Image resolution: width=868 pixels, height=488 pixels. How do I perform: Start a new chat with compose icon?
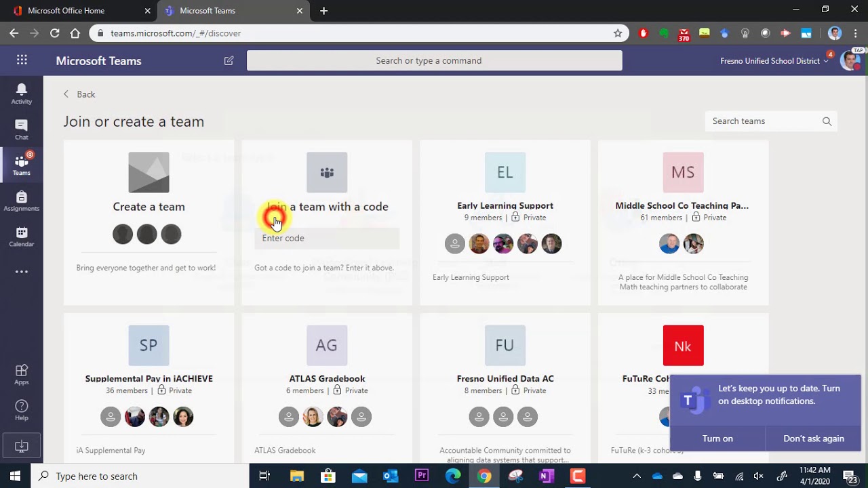229,60
